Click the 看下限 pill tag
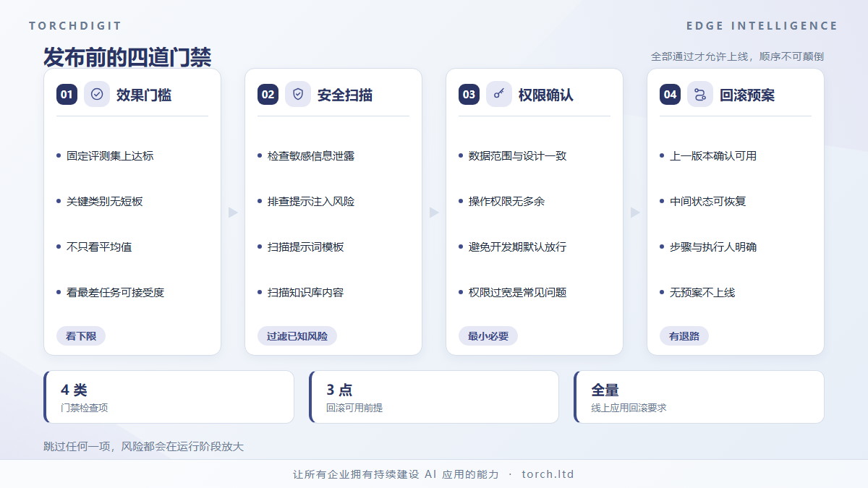This screenshot has width=868, height=488. pyautogui.click(x=81, y=336)
